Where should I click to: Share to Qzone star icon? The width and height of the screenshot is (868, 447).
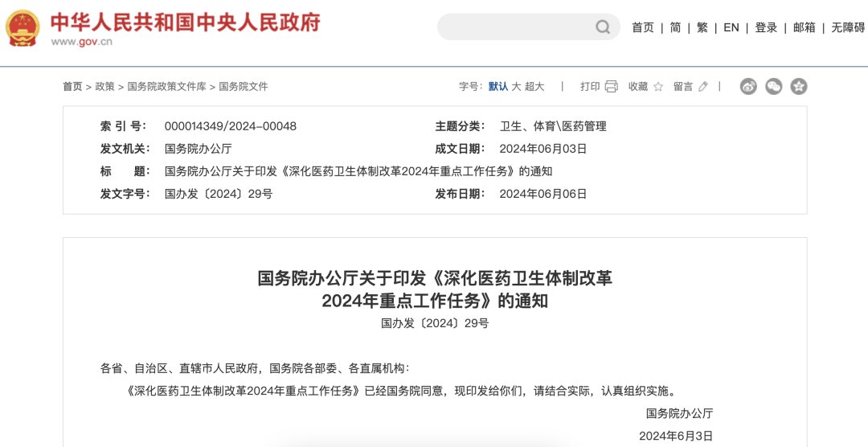(x=799, y=86)
